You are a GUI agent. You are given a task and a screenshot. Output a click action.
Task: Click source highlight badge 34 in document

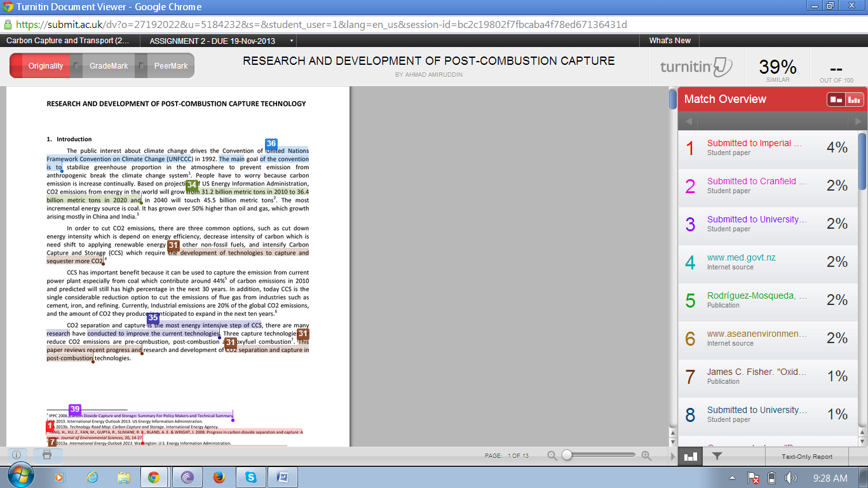point(192,184)
